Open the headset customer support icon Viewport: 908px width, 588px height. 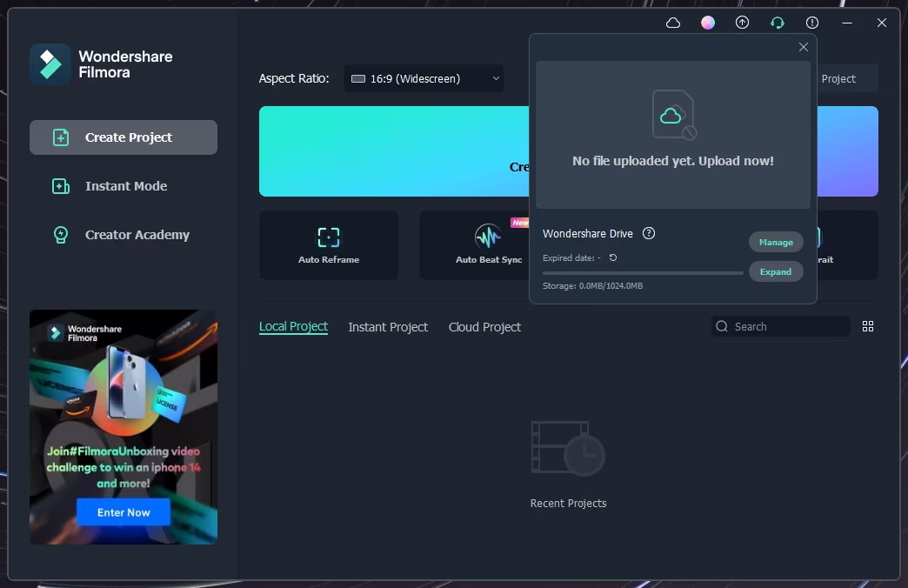(x=778, y=23)
